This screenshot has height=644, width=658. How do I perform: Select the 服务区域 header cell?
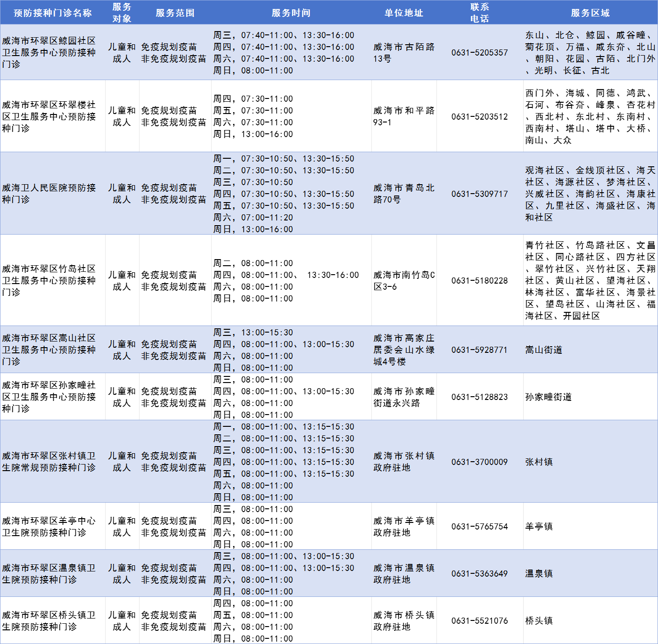click(x=590, y=13)
